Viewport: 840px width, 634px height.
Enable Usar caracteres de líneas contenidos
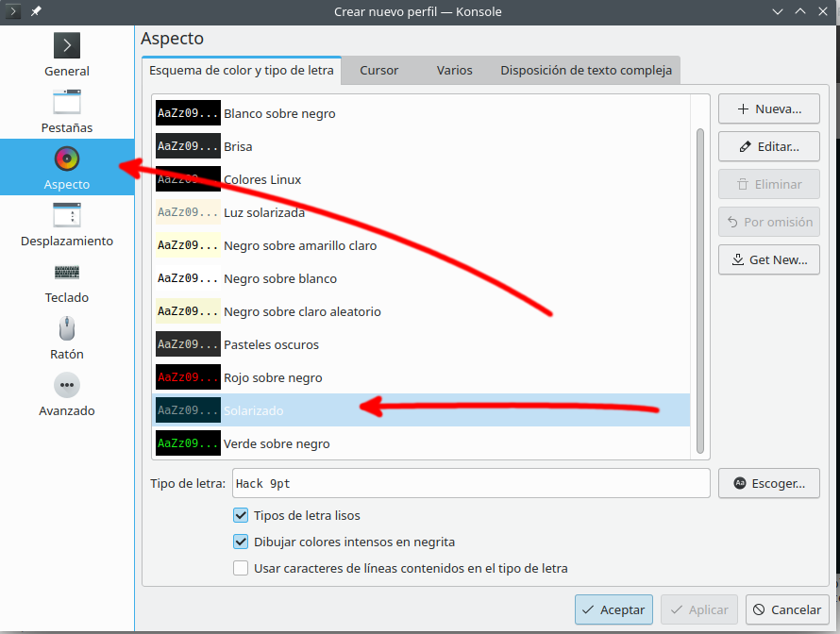pos(241,568)
